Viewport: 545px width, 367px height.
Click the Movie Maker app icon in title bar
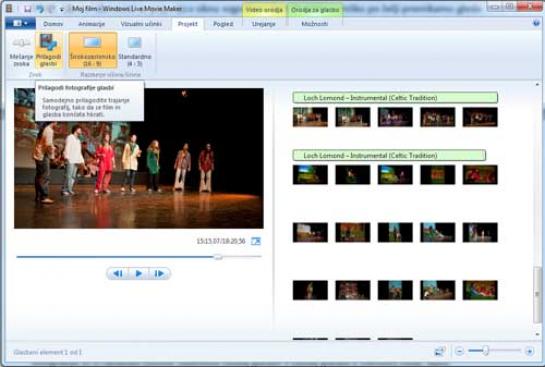(x=9, y=9)
